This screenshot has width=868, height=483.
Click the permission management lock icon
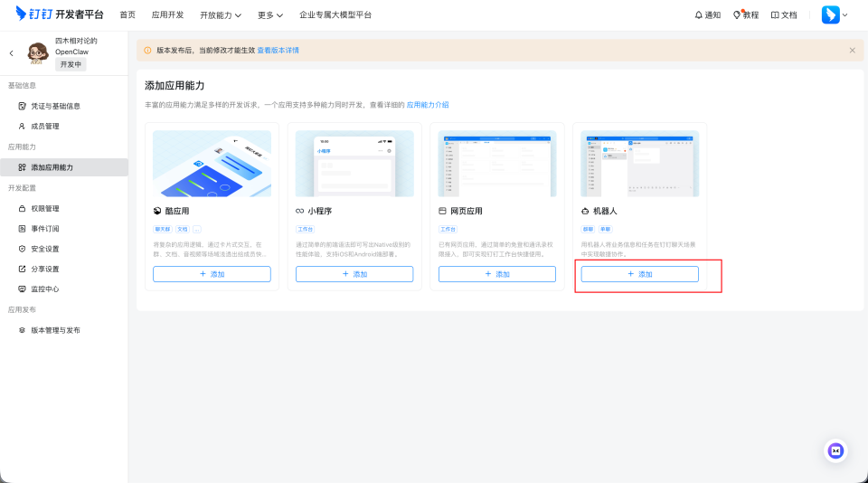click(x=22, y=208)
